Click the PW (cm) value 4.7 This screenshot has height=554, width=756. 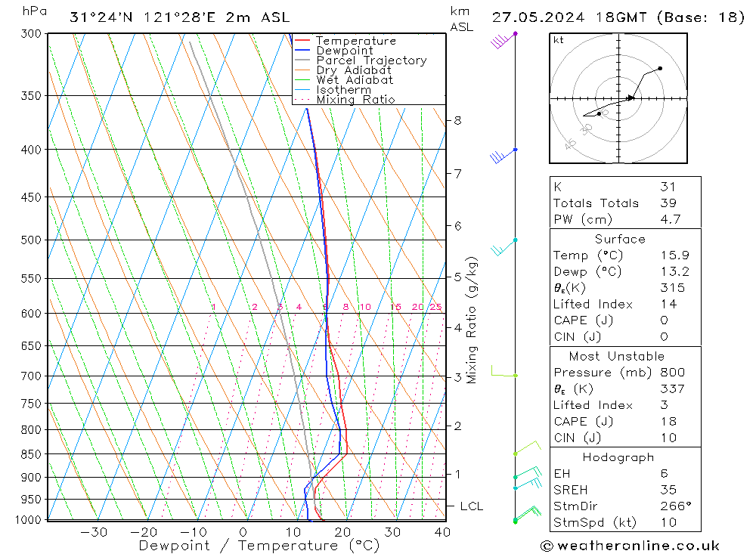670,219
